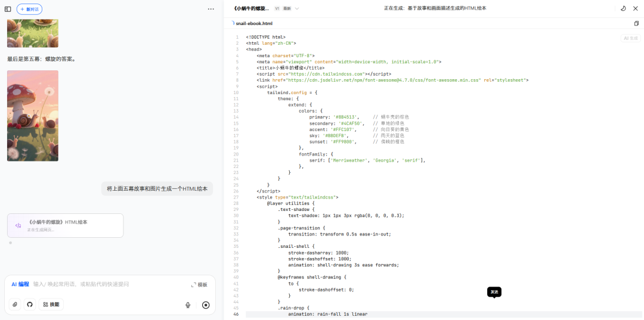Expand the version dropdown next to V1 最新

[x=297, y=8]
